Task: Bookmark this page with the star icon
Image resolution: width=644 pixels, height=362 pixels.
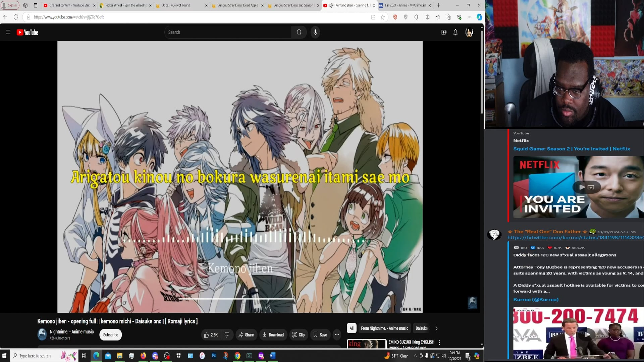Action: coord(383,17)
